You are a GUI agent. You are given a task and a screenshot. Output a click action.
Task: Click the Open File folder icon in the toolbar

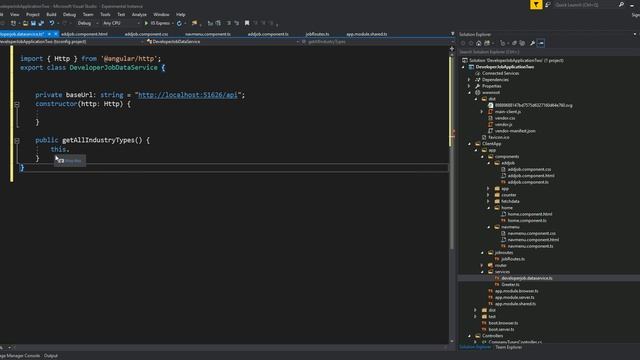(x=25, y=23)
